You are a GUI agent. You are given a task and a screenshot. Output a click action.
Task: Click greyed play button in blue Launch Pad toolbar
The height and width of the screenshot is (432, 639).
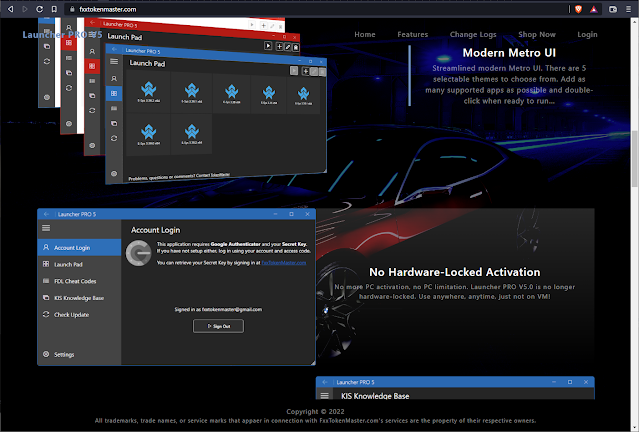click(294, 71)
